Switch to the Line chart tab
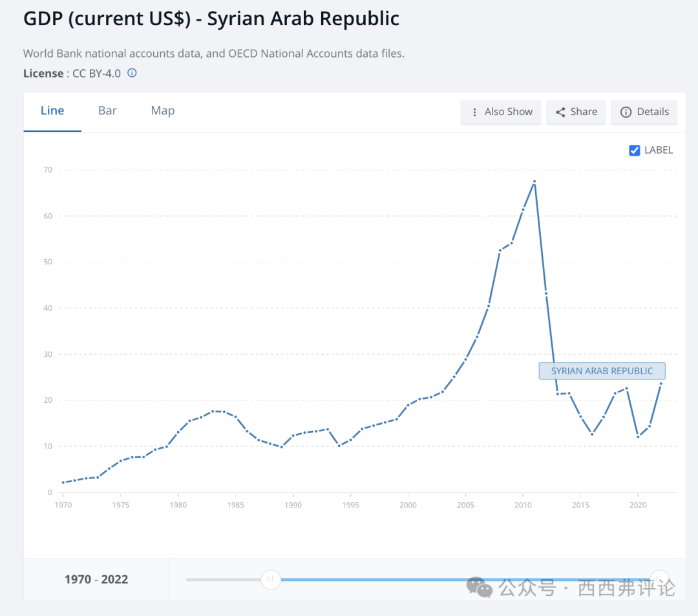This screenshot has height=616, width=698. click(52, 111)
